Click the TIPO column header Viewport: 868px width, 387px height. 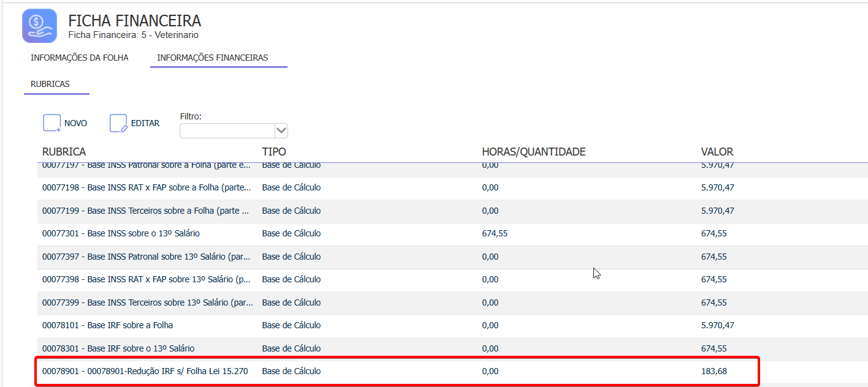click(274, 152)
